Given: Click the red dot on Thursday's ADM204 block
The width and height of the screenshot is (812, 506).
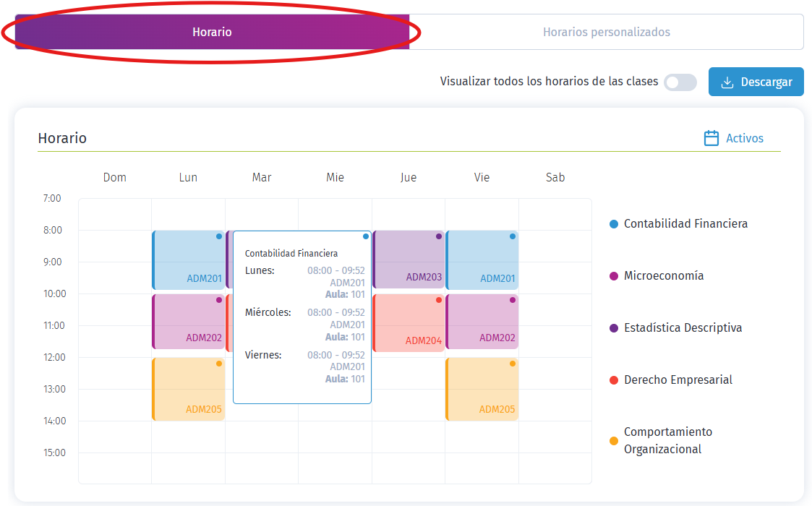Looking at the screenshot, I should (439, 301).
